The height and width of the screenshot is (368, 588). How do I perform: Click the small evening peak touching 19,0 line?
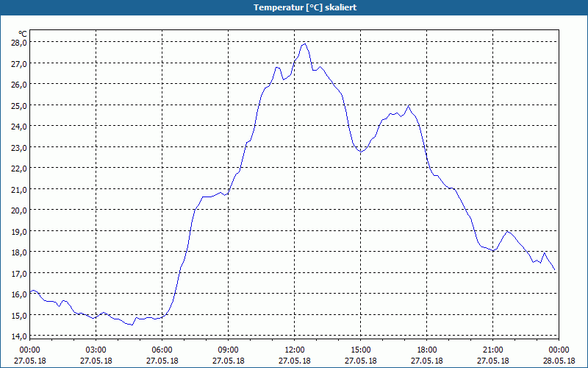508,232
